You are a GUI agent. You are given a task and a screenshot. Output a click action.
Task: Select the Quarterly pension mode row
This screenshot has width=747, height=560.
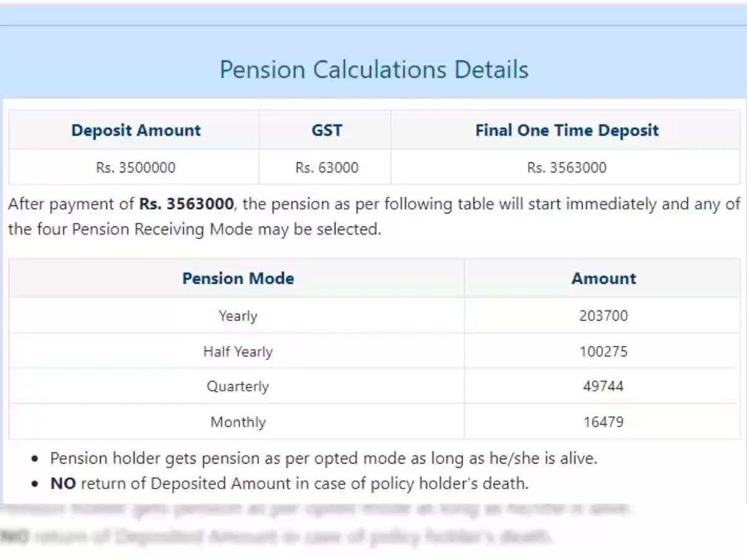coord(238,386)
